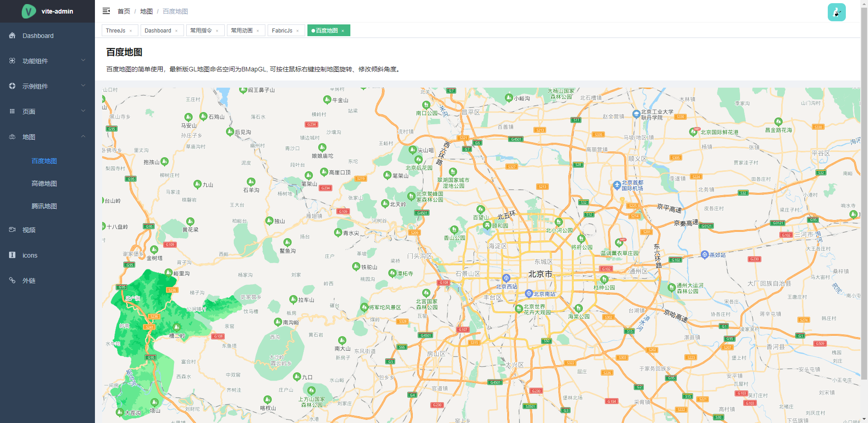Click the 北京国际鲜花港 marker

pyautogui.click(x=693, y=132)
